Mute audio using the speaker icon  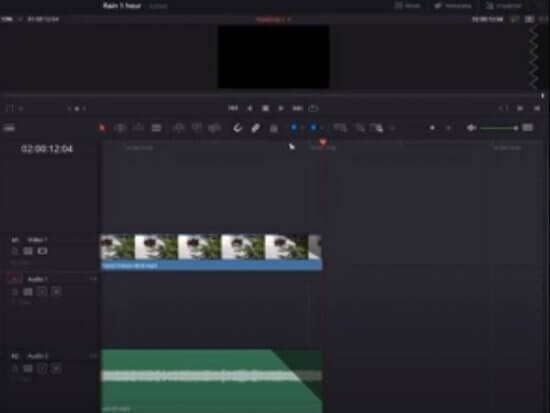[x=471, y=128]
